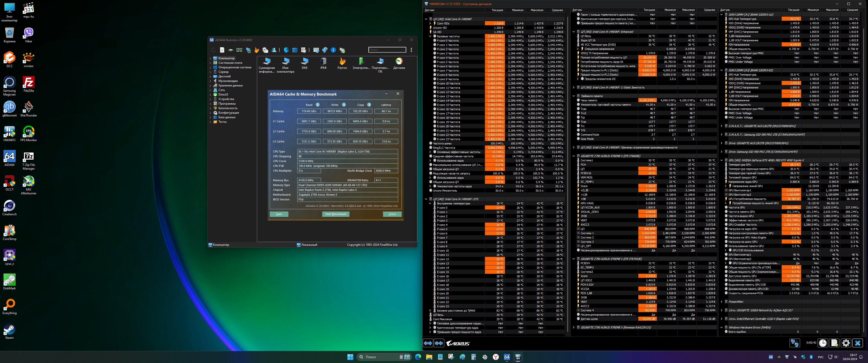This screenshot has height=363, width=868.
Task: Select Хранение данных in the tree
Action: [230, 85]
